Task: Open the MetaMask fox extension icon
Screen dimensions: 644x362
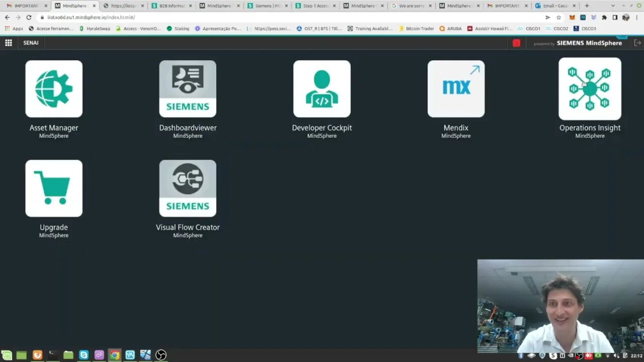Action: coord(572,17)
